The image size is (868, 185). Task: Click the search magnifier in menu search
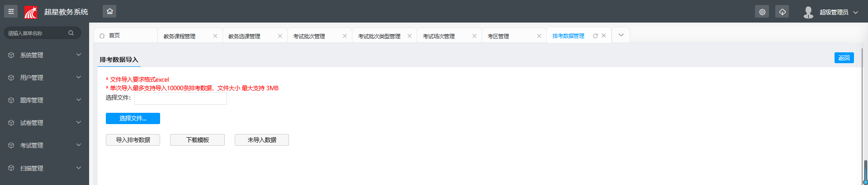[71, 33]
